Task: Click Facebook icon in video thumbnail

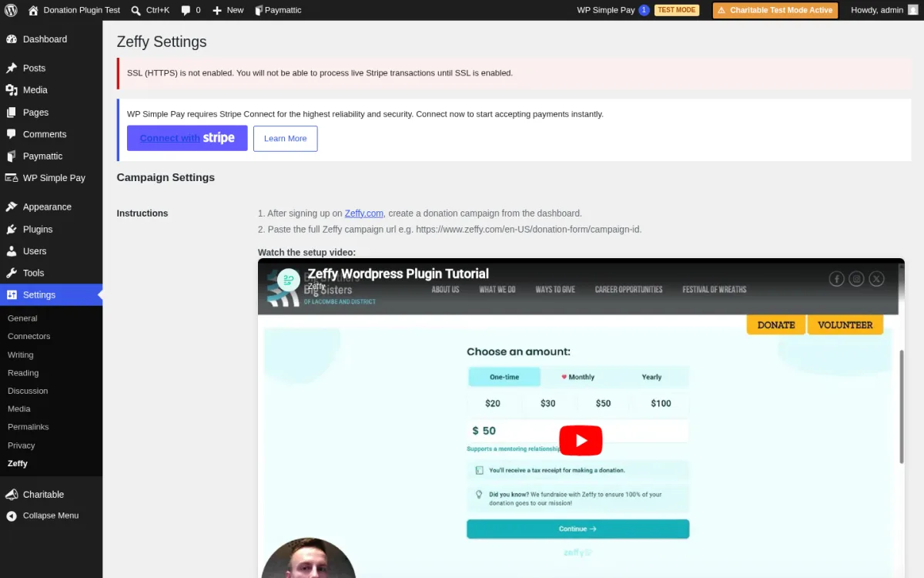Action: (x=837, y=279)
